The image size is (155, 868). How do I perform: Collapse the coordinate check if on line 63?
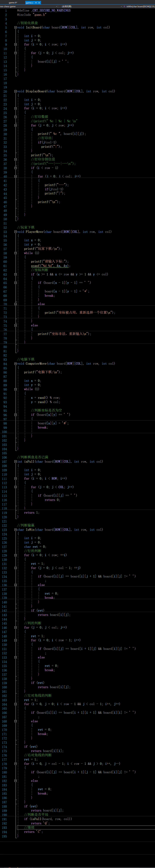click(x=15, y=274)
